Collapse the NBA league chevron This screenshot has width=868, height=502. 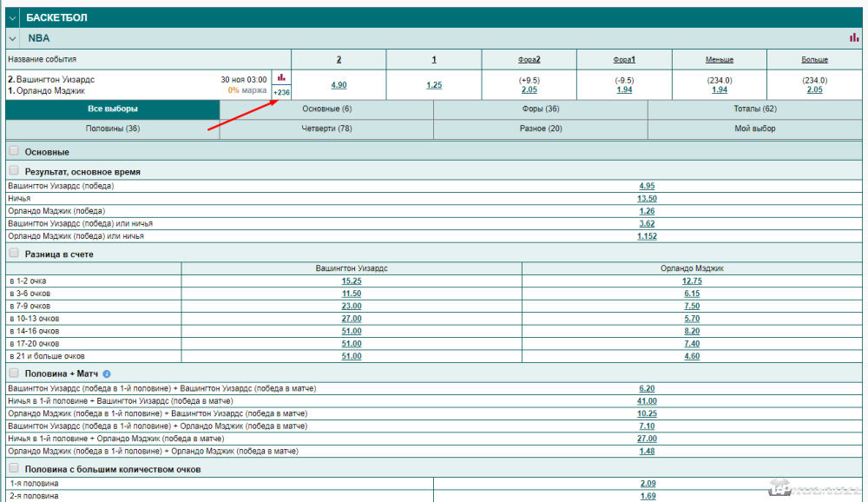[x=13, y=38]
